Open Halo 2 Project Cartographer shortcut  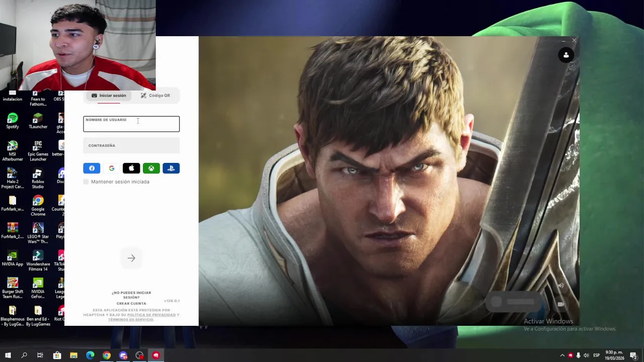pyautogui.click(x=12, y=178)
